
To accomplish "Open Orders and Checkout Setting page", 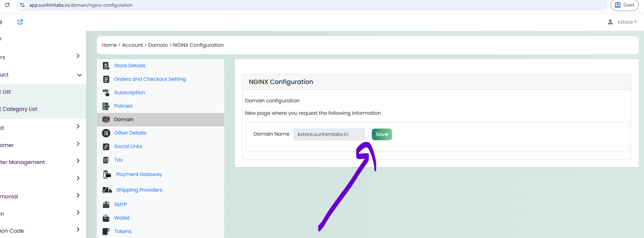I will (150, 79).
